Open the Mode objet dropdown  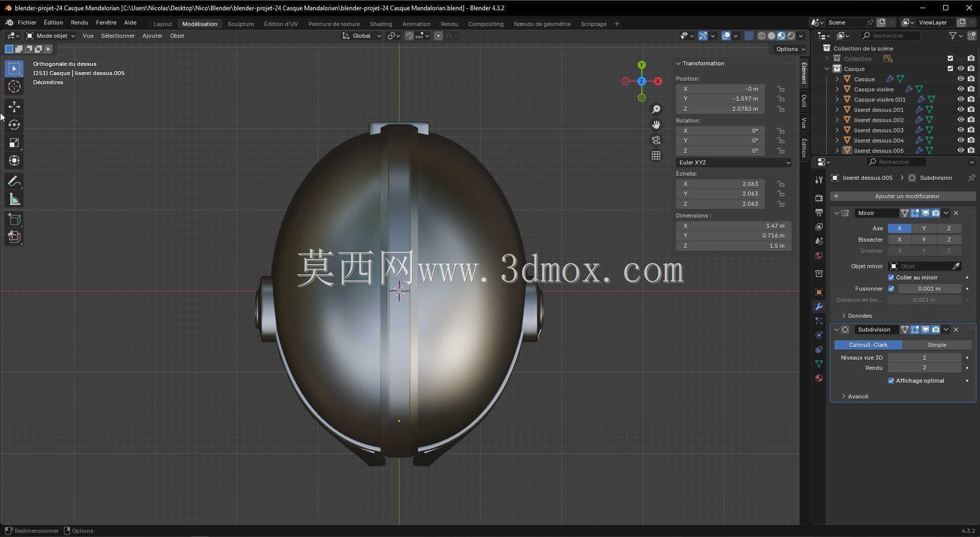[50, 36]
